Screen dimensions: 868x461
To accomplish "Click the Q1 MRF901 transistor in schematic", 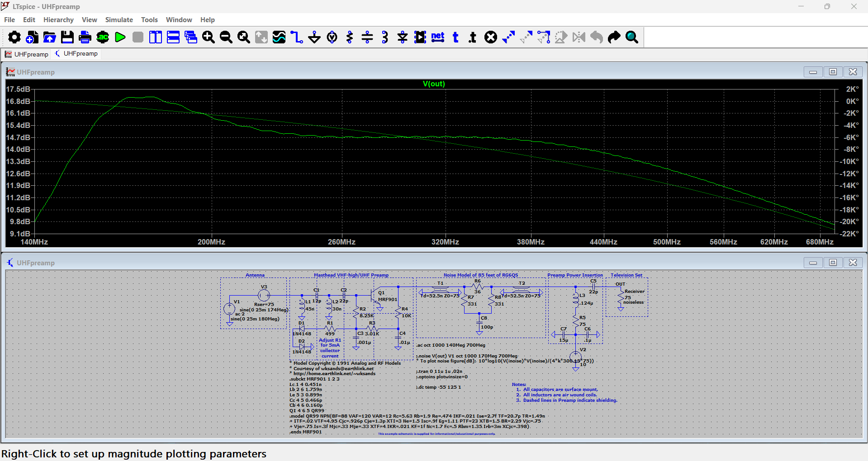I will (x=376, y=296).
